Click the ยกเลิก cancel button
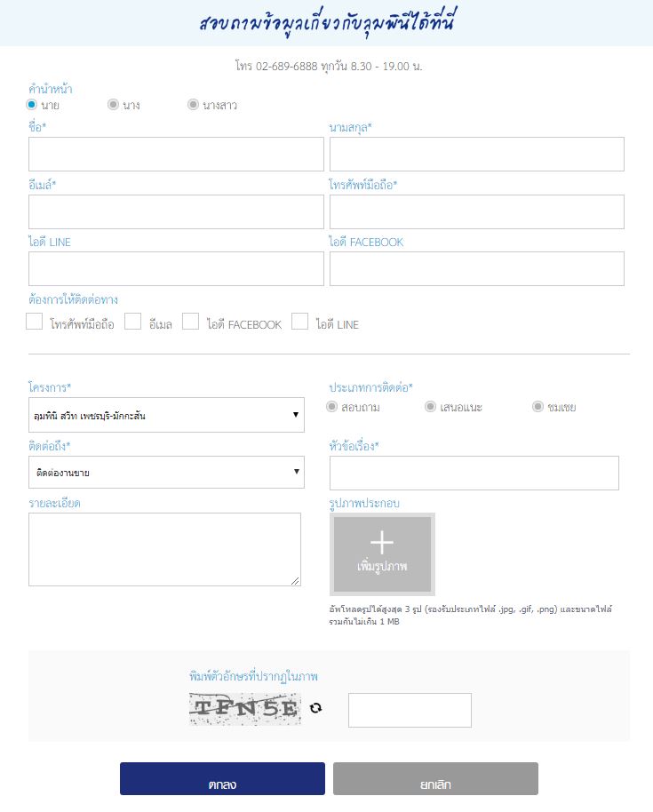This screenshot has width=653, height=812. [435, 779]
